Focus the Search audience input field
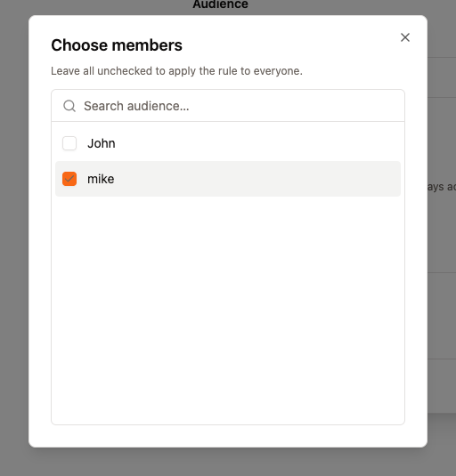Image resolution: width=456 pixels, height=476 pixels. [228, 106]
